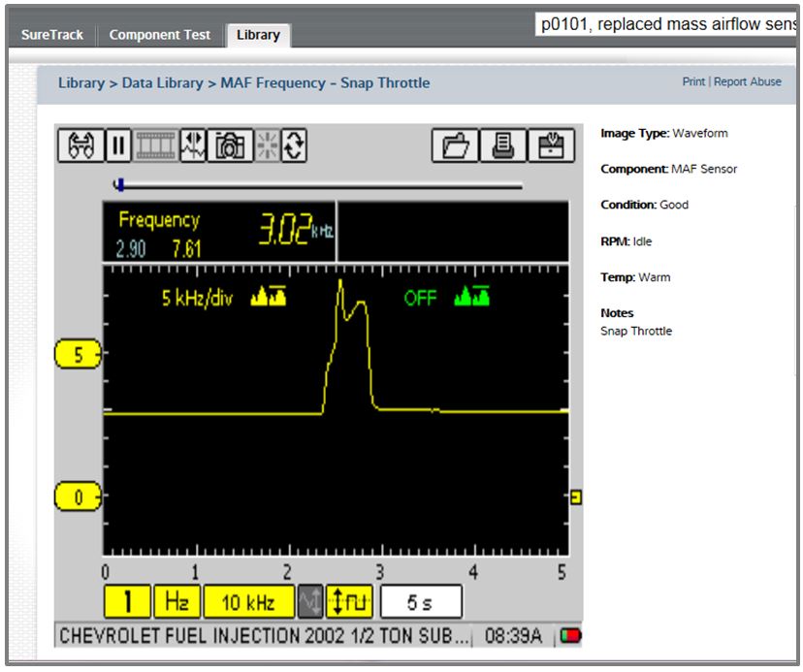
Task: Switch to the SureTrack tab
Action: tap(53, 34)
